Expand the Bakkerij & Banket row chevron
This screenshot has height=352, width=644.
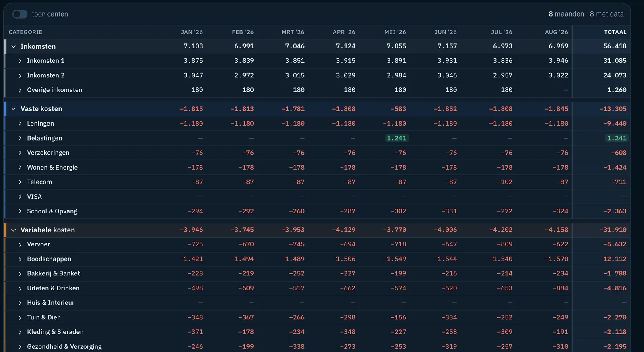20,274
